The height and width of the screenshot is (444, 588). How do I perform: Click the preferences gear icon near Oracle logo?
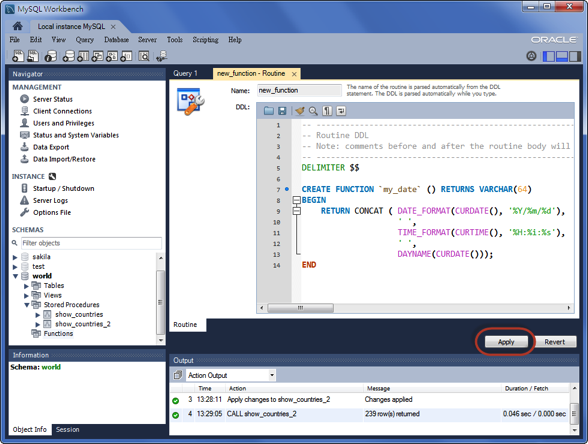tap(531, 56)
